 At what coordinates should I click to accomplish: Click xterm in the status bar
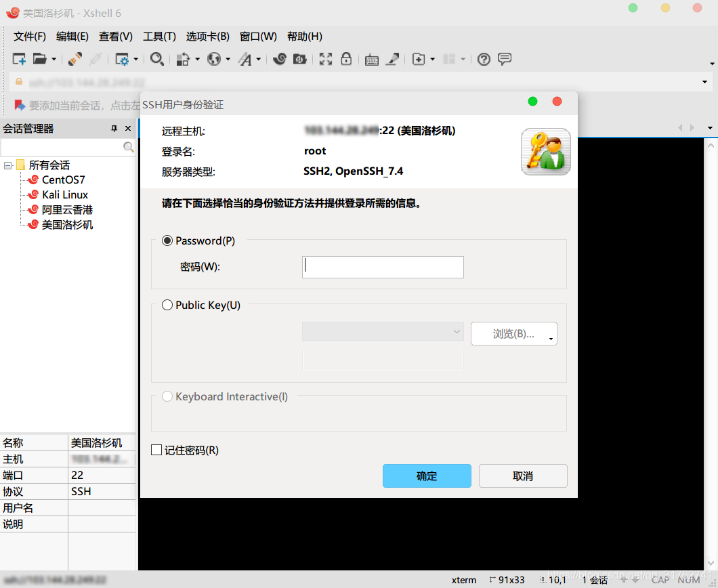point(464,580)
